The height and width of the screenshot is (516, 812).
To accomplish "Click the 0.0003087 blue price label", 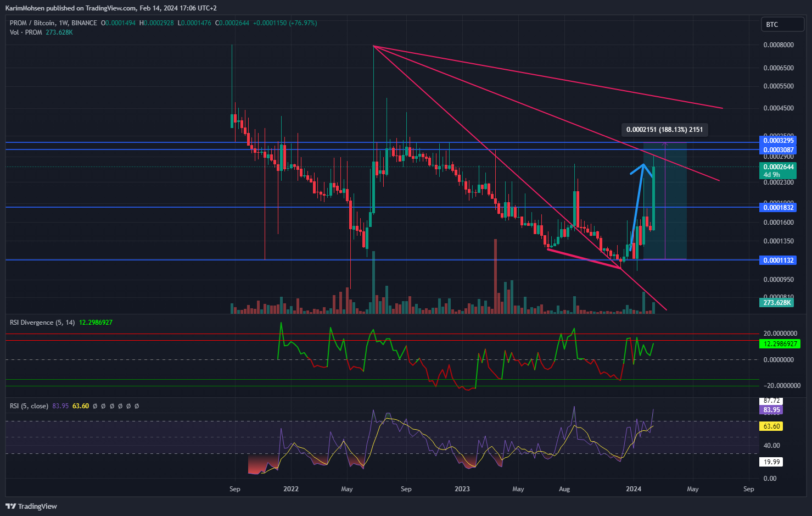I will 779,150.
